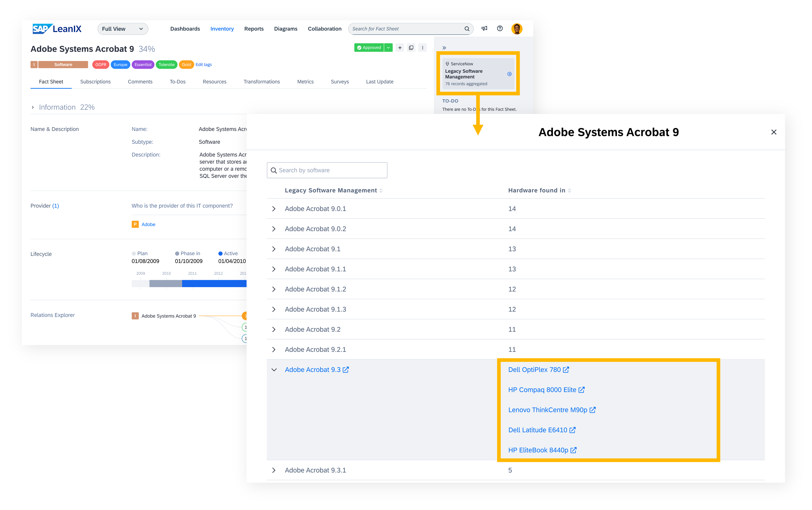Click the arrow icon on the ServiceNow card
The image size is (812, 510).
point(509,74)
